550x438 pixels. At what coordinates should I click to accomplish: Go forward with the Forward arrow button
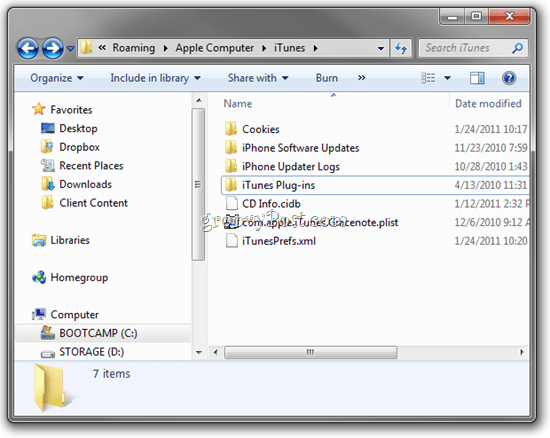point(53,48)
